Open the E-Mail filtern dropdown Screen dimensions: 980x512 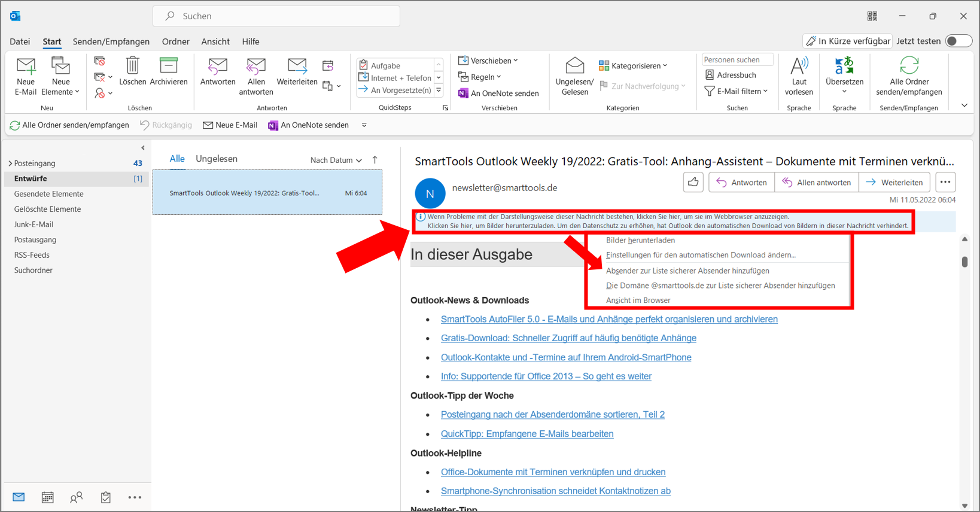[736, 91]
